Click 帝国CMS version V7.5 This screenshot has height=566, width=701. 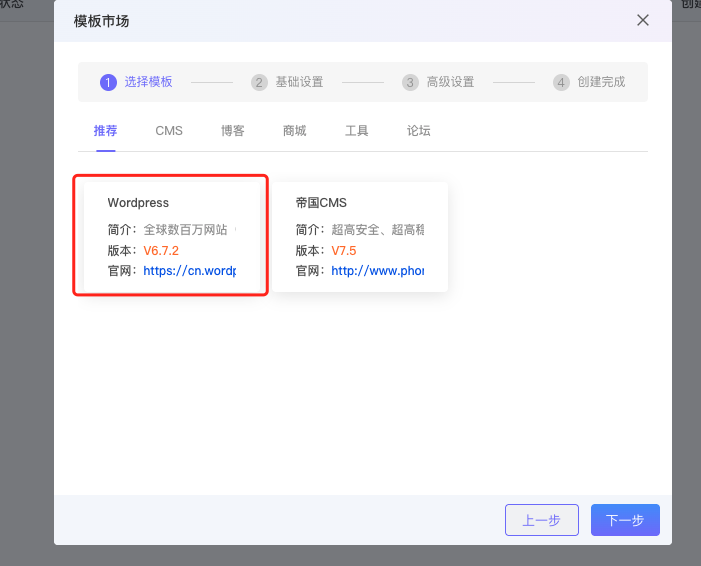coord(343,250)
